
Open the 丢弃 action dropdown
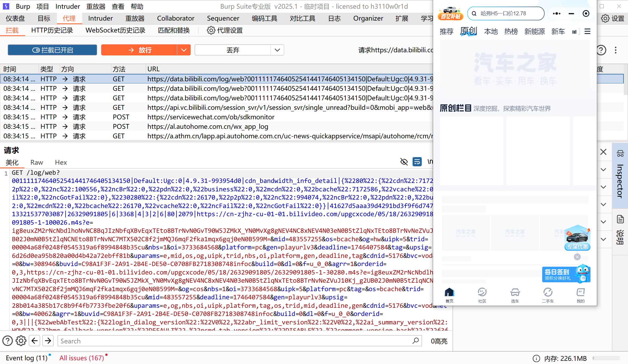[x=277, y=50]
